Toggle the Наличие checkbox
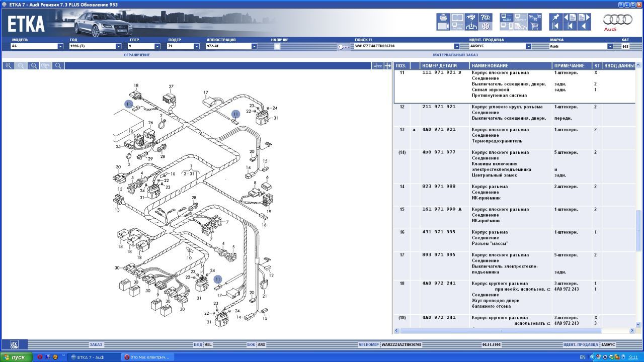 [x=277, y=46]
